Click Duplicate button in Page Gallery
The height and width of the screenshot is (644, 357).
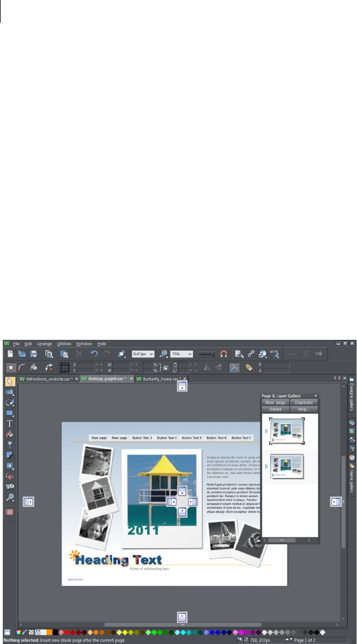tap(304, 403)
